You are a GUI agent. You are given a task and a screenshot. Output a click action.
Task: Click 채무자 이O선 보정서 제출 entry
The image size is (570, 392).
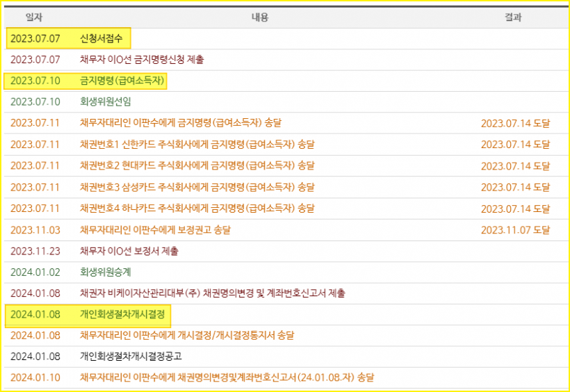129,251
